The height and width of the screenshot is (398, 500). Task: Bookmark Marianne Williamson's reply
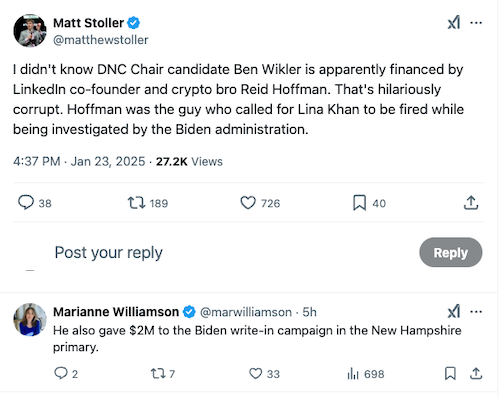450,373
